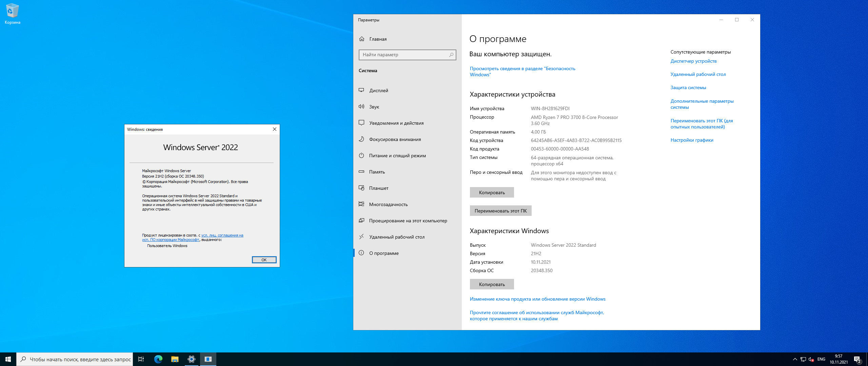Screen dimensions: 868x366
Task: Click Переименовать этот ПК button
Action: [500, 211]
